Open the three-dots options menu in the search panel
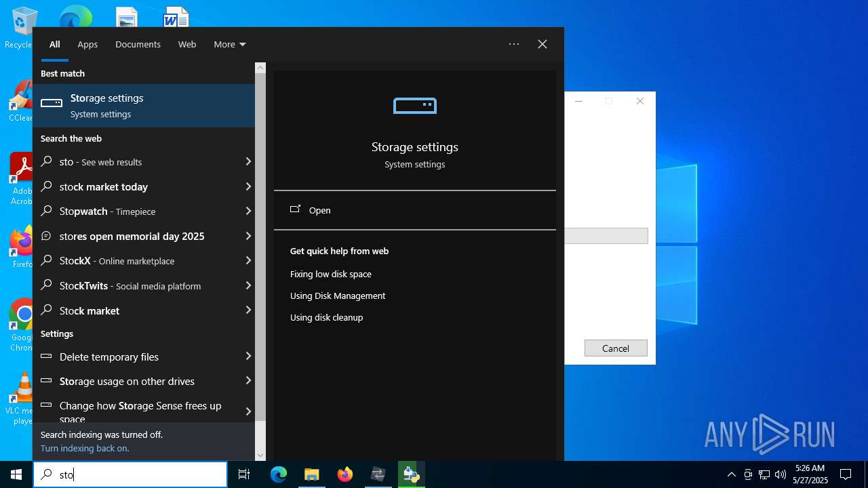The image size is (868, 488). click(x=514, y=44)
